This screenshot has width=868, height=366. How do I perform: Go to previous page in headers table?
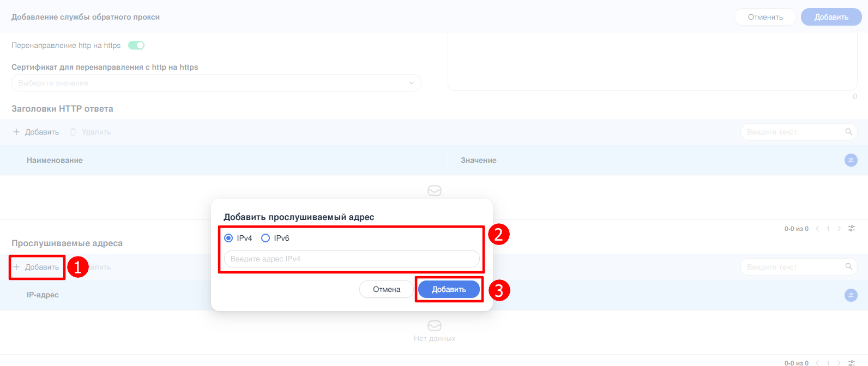click(x=817, y=229)
